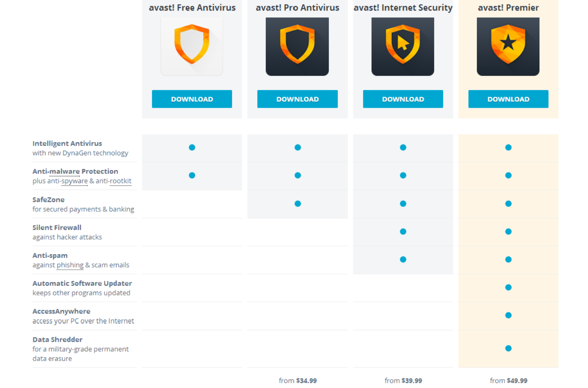
Task: Click Intelligent Antivirus dot for Internet Security
Action: click(x=403, y=147)
